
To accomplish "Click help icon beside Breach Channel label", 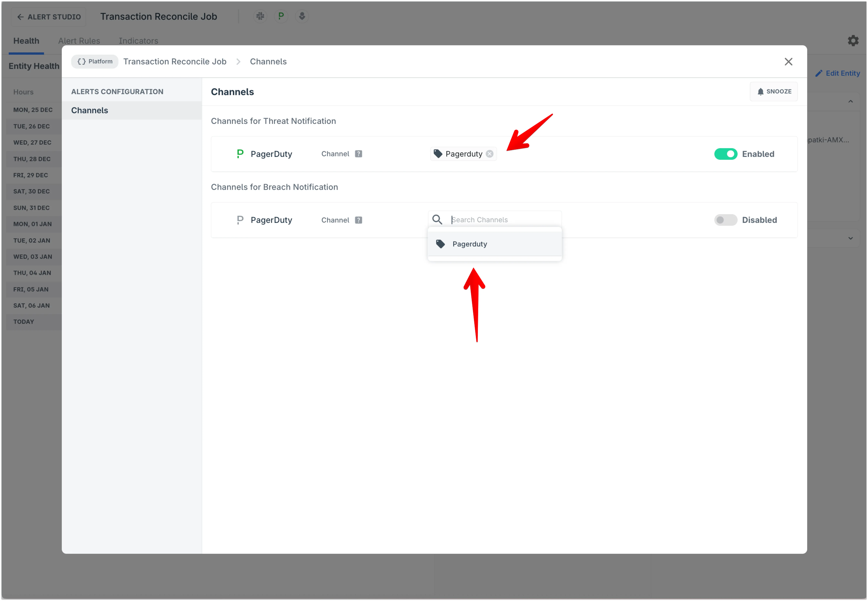I will pyautogui.click(x=358, y=220).
